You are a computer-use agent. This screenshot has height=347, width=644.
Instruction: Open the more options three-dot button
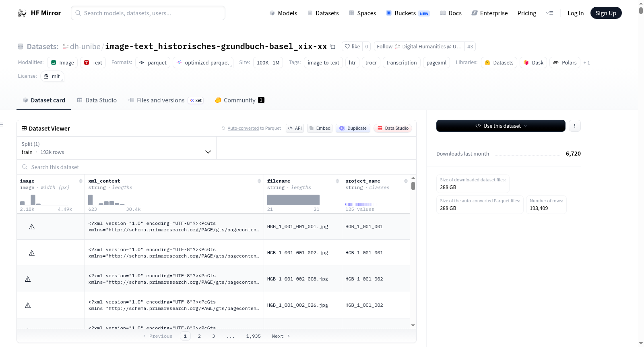[x=575, y=126]
